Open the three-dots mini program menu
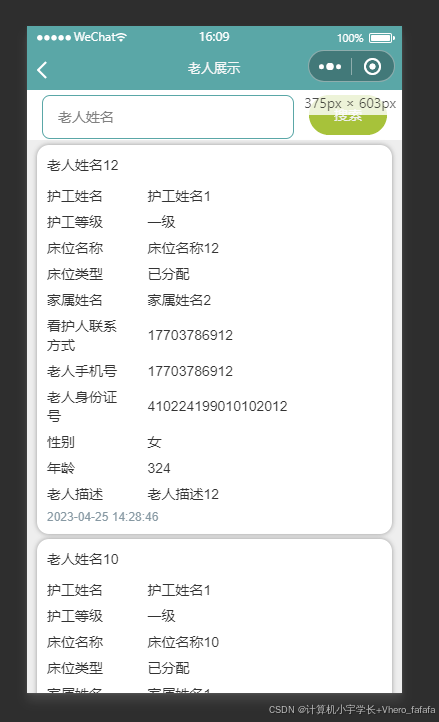Image resolution: width=439 pixels, height=722 pixels. click(x=330, y=67)
